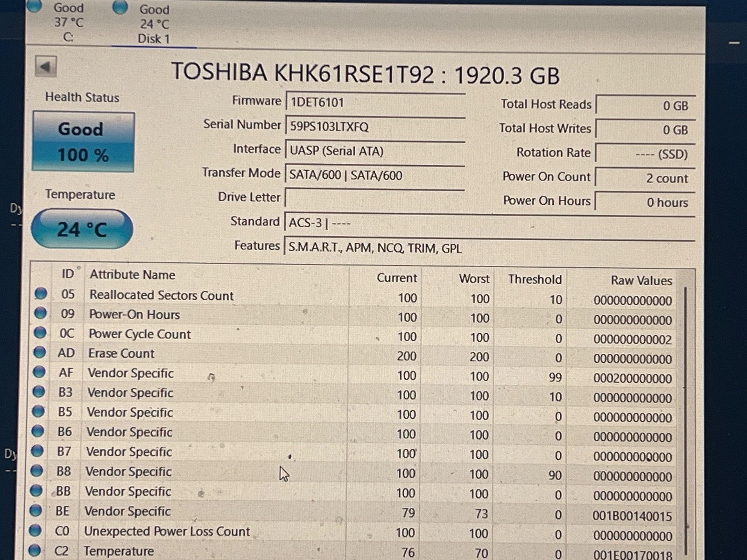Click raw value 000000000002 of Power Cycle Count
The height and width of the screenshot is (560, 747).
coord(633,339)
